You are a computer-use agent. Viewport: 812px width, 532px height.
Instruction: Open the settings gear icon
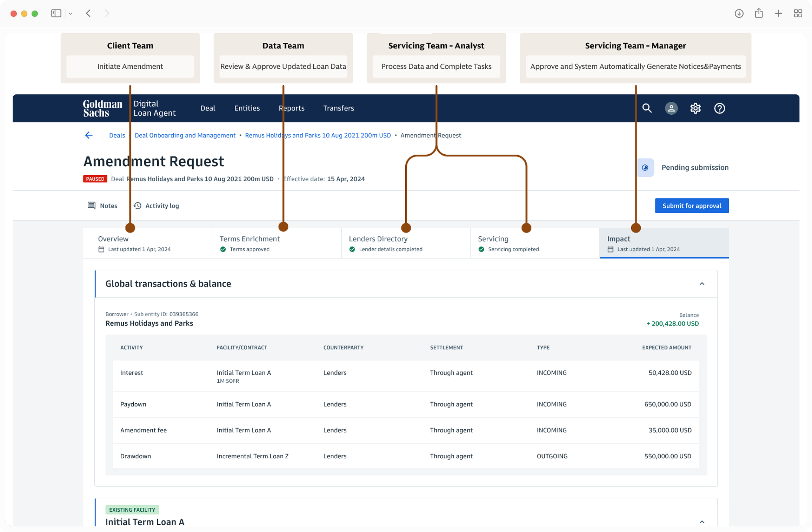coord(695,108)
